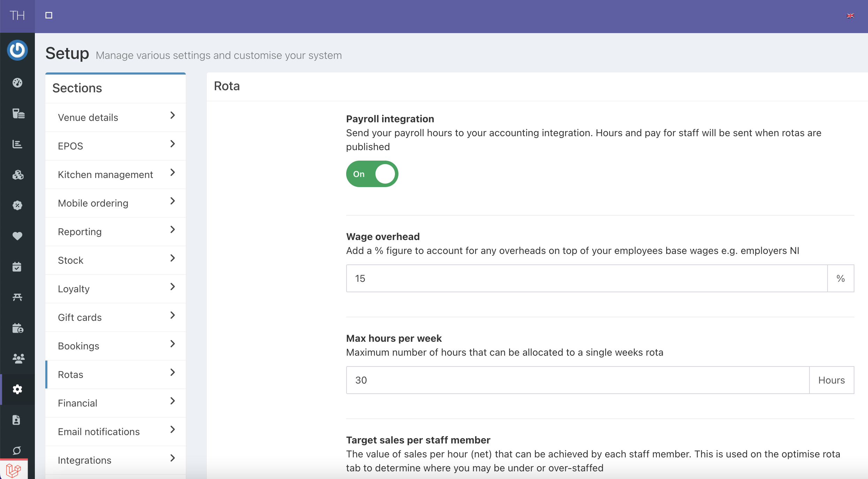Screen dimensions: 868x479
Task: Open the dashboard gauge icon in sidebar
Action: click(17, 83)
